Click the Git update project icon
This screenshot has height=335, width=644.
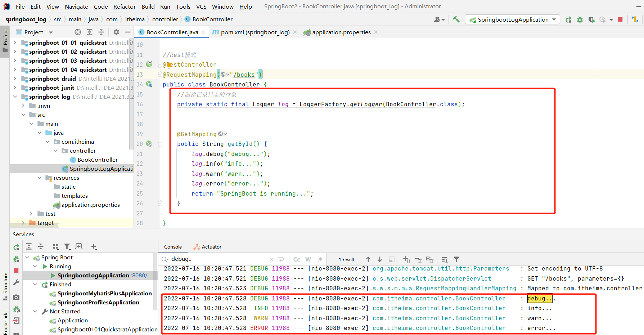pos(635,19)
